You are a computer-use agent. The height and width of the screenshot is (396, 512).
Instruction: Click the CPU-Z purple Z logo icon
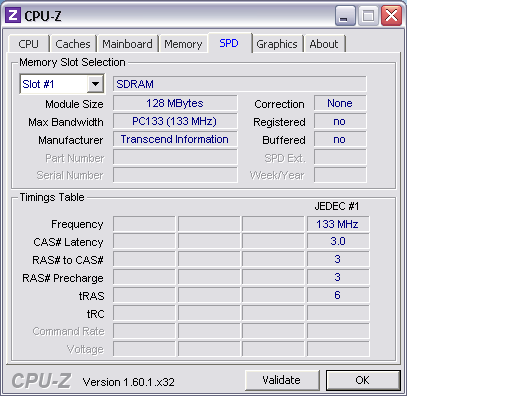pos(13,15)
